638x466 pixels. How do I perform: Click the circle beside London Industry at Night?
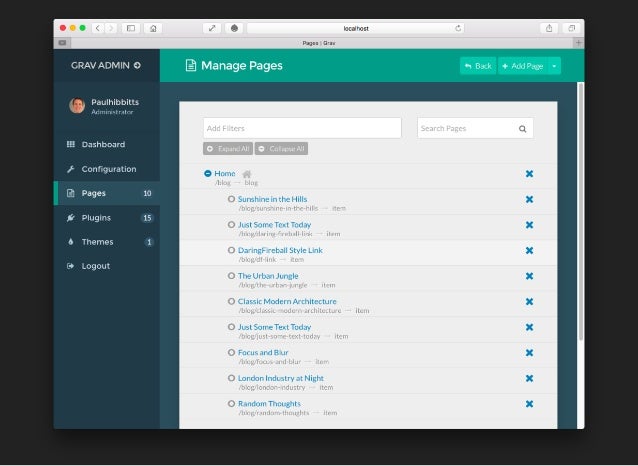(231, 378)
